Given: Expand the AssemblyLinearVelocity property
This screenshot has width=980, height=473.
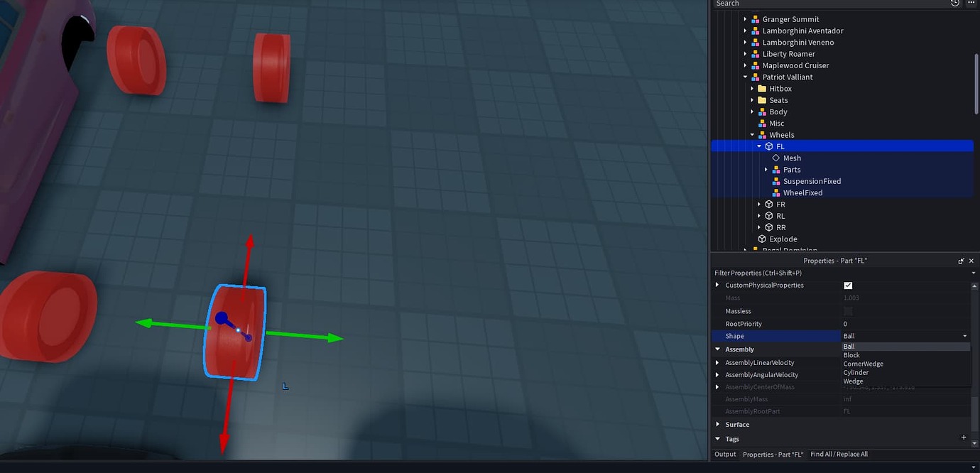Looking at the screenshot, I should point(717,362).
